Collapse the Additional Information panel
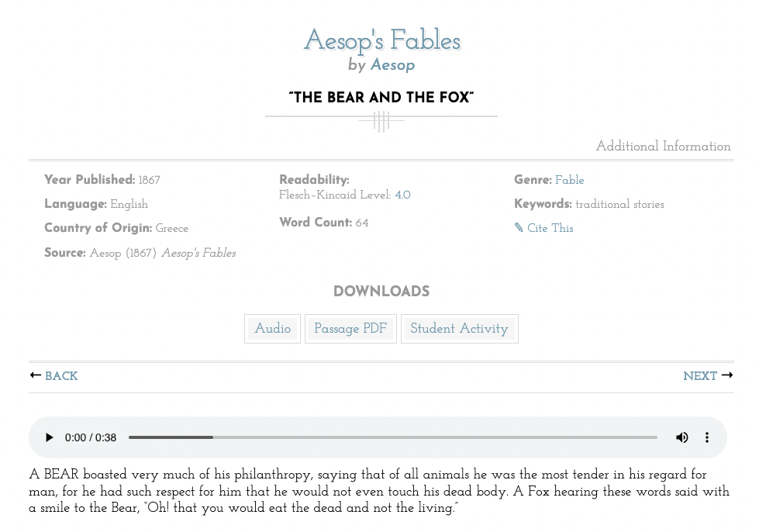 663,147
